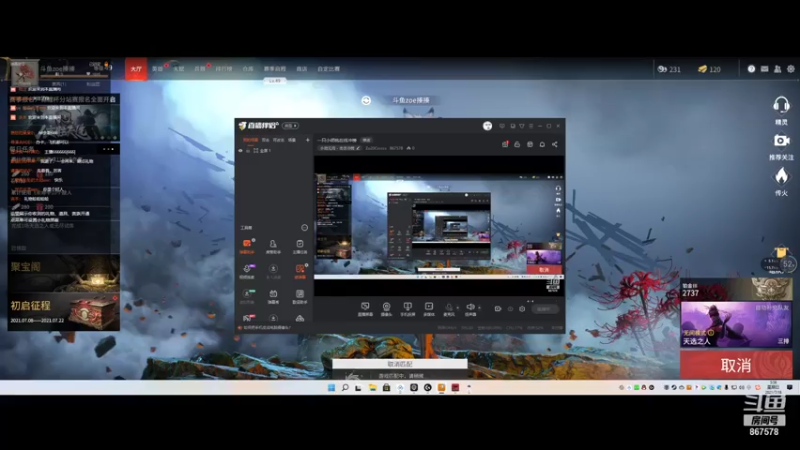
Task: Click the help question mark icon in the game header
Action: coord(751,69)
